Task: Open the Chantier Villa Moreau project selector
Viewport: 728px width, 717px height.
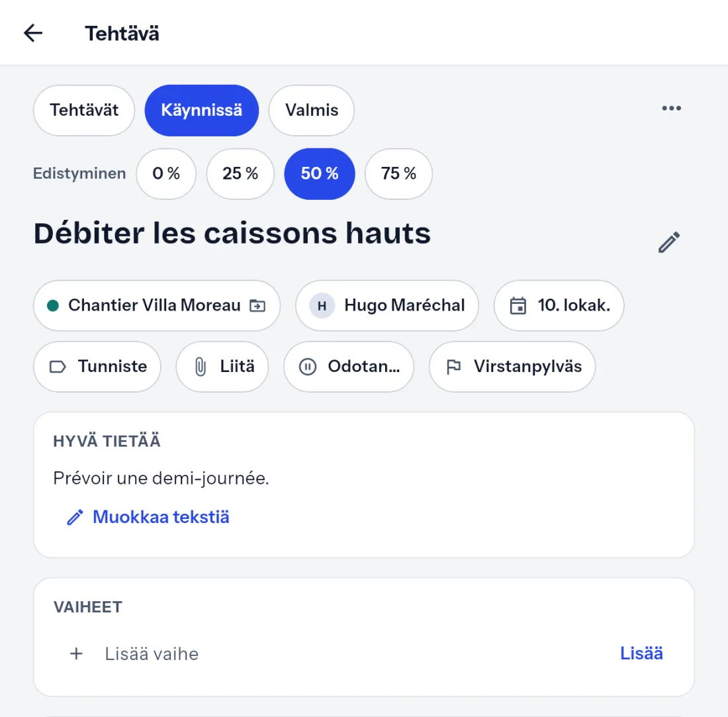Action: click(x=157, y=306)
